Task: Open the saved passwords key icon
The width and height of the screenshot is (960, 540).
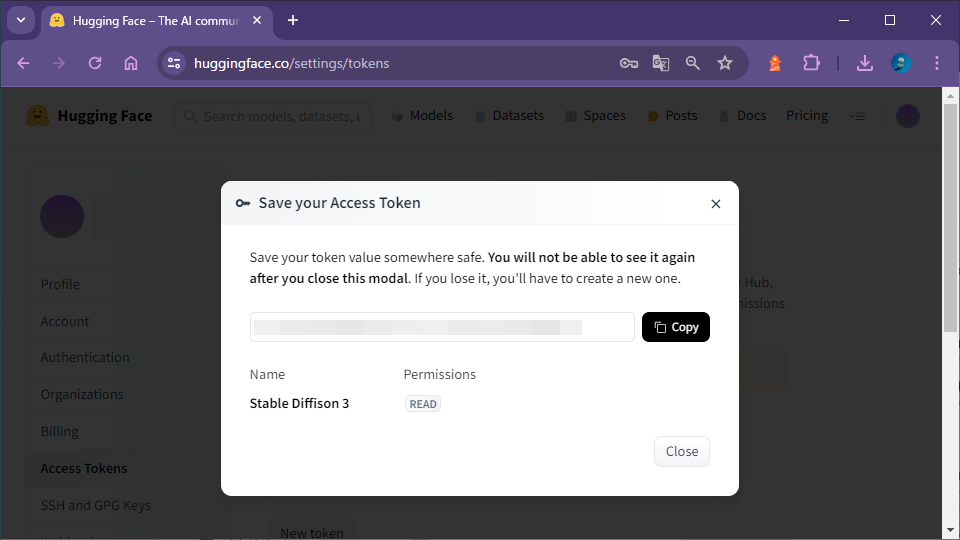Action: click(x=628, y=63)
